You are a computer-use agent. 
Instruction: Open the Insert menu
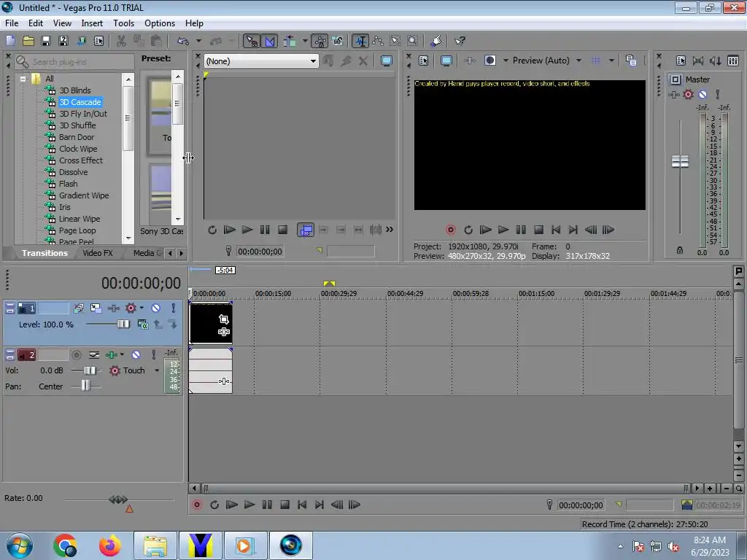coord(92,23)
